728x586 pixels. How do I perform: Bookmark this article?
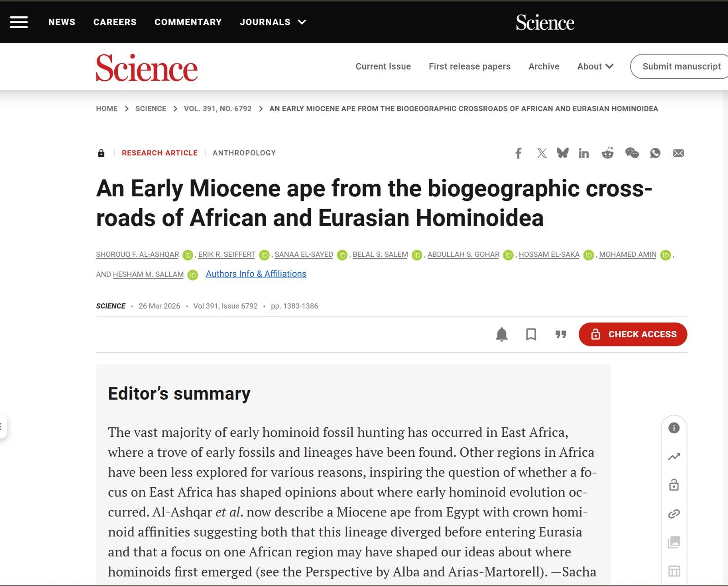pos(531,334)
